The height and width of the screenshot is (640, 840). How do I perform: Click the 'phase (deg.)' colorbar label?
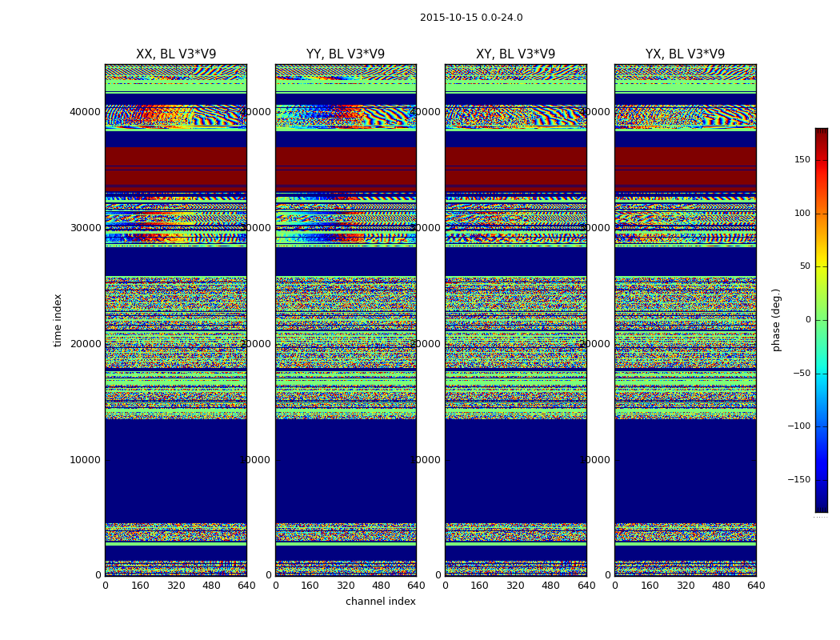(776, 320)
